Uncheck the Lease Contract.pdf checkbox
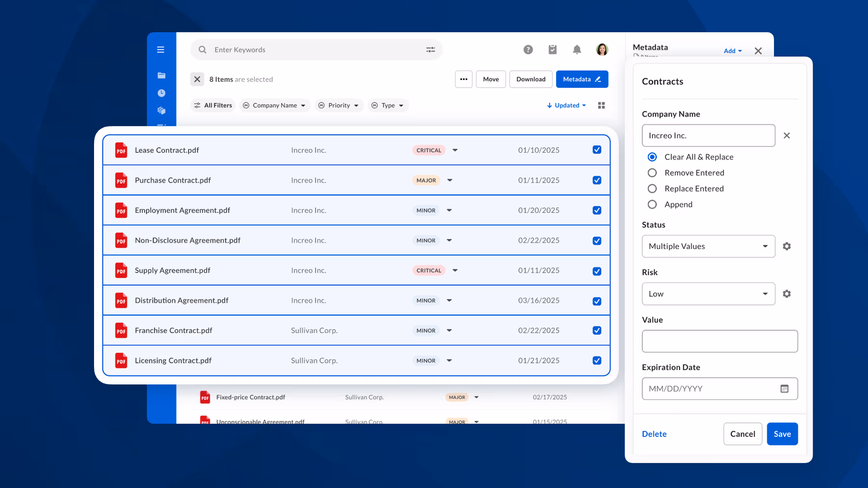Viewport: 868px width, 488px height. (x=597, y=150)
